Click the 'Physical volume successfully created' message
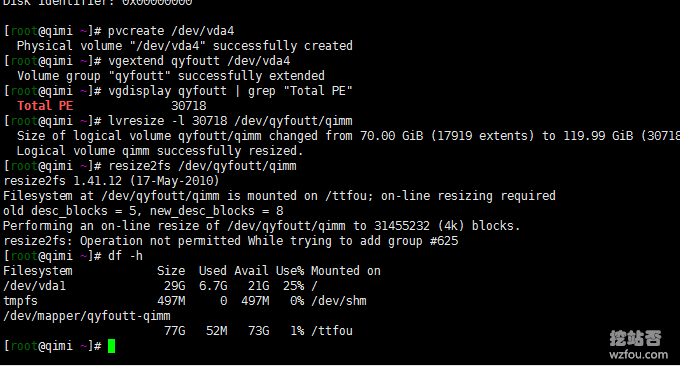Screen dimensions: 680x366 pos(185,46)
